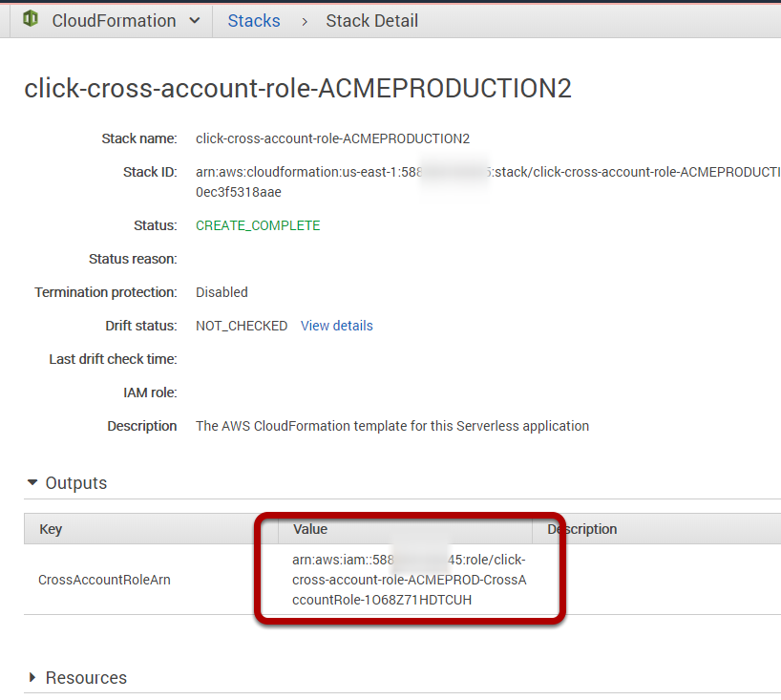Click the Stack ID suffix 0ec3f5318aae
Image resolution: width=781 pixels, height=700 pixels.
239,192
